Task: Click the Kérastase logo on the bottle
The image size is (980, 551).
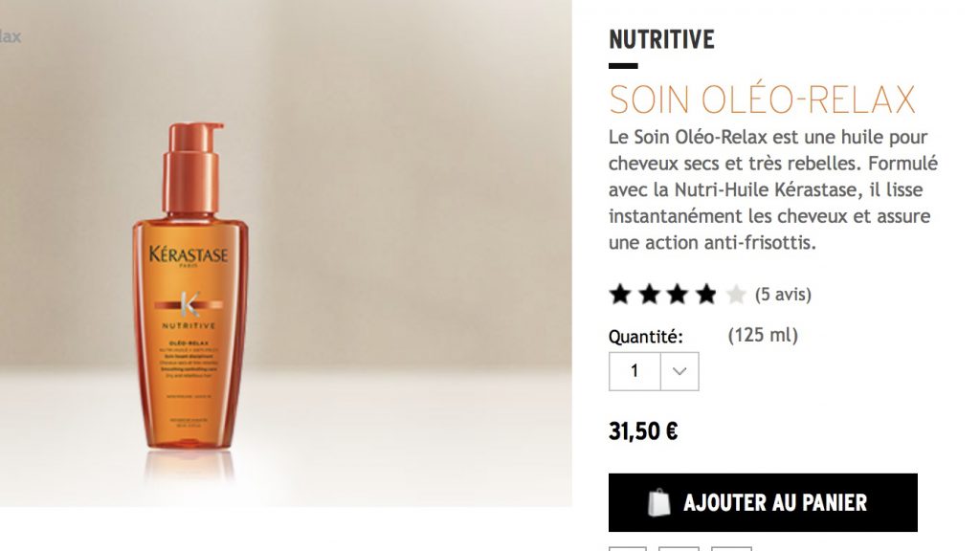Action: click(189, 254)
